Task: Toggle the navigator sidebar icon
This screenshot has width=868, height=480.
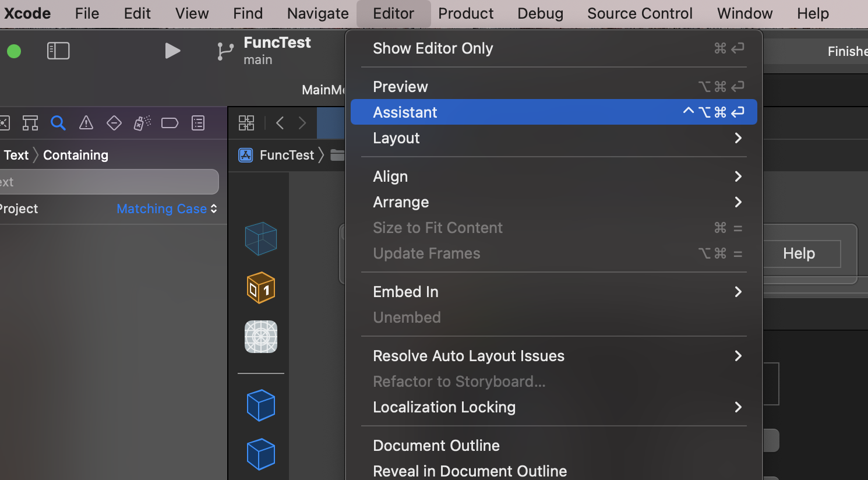Action: pyautogui.click(x=58, y=51)
